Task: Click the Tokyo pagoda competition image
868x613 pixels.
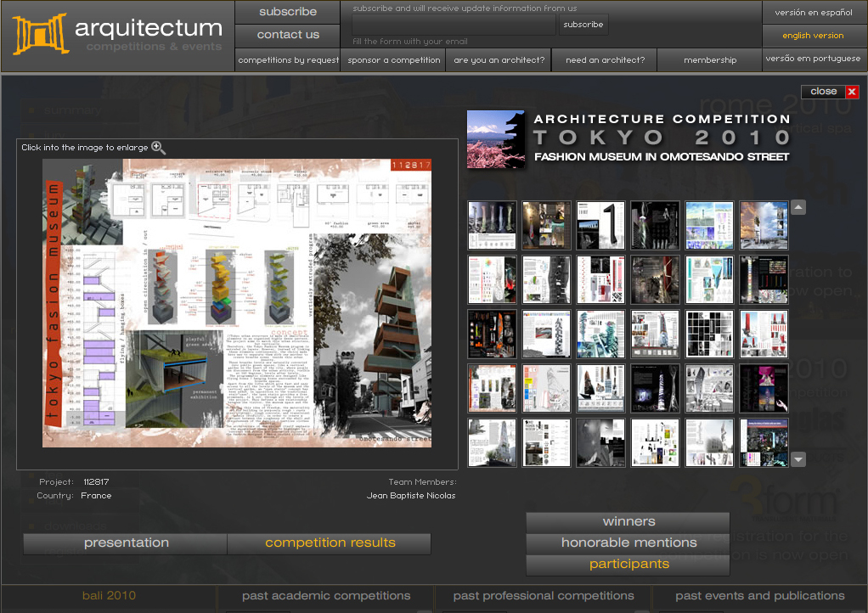Action: coord(495,139)
